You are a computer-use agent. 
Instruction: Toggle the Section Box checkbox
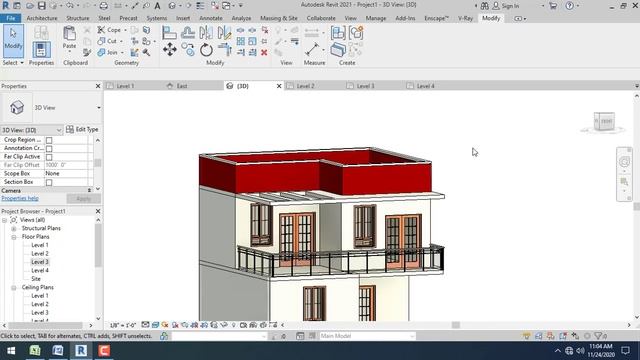(x=49, y=182)
